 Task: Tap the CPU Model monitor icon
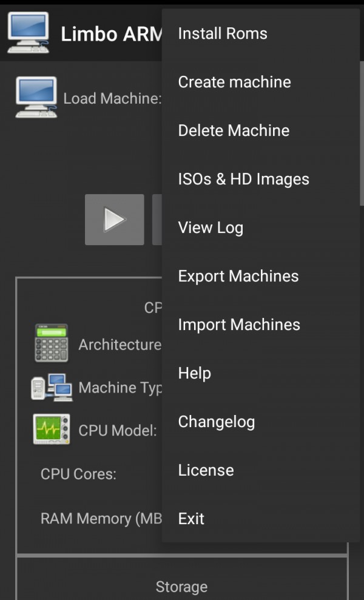(52, 430)
